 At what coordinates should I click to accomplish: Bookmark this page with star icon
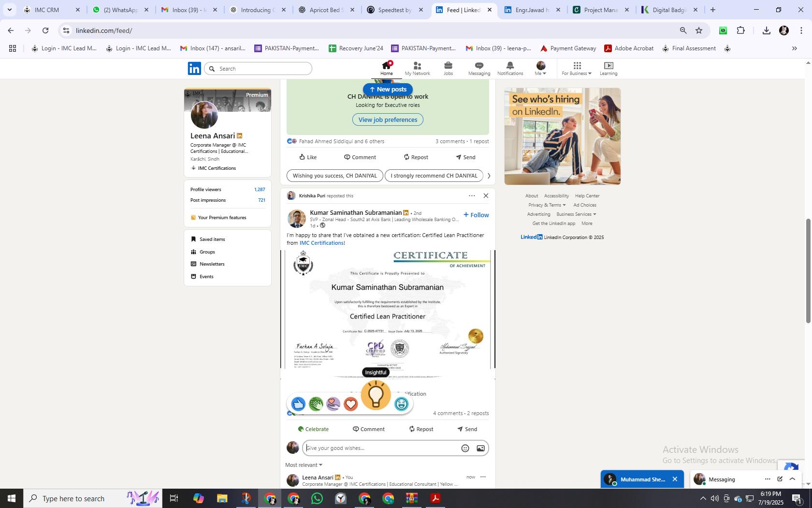699,30
